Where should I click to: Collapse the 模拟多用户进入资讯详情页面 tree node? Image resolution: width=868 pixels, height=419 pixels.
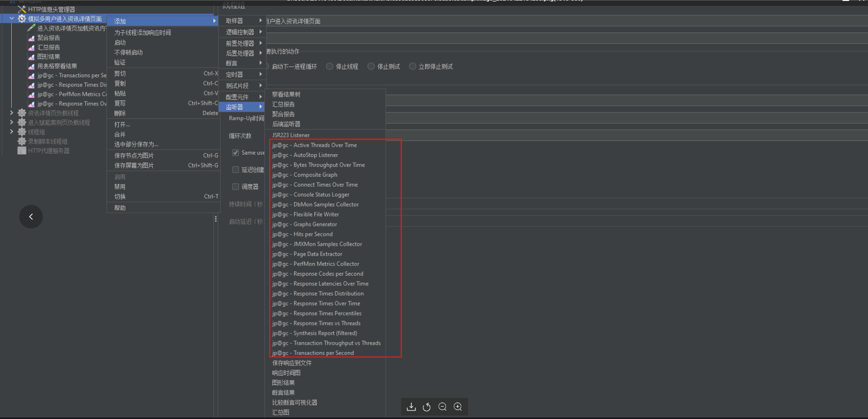12,19
